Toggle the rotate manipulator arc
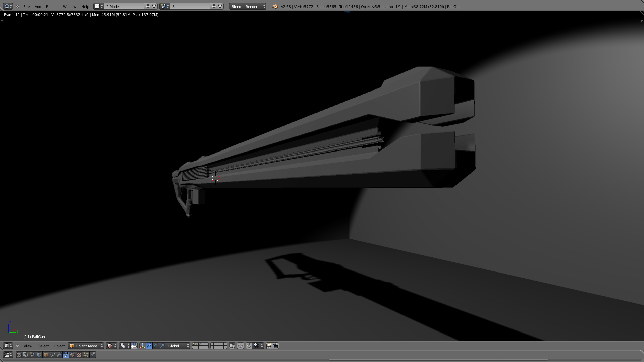The image size is (644, 362). tap(156, 346)
